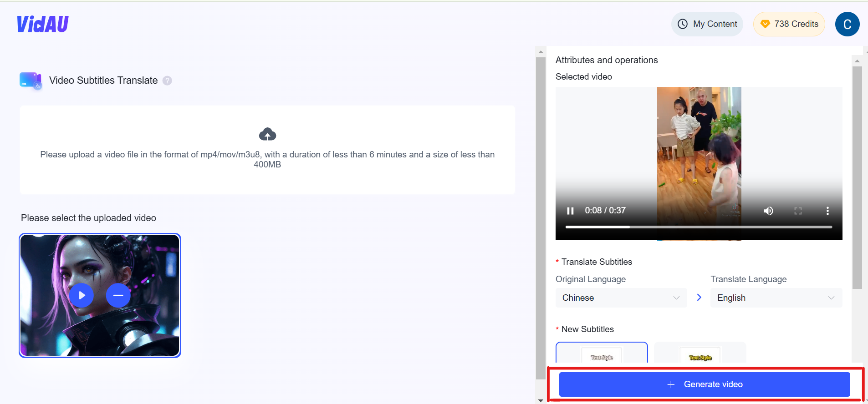Select the uploaded video thumbnail
Image resolution: width=868 pixels, height=404 pixels.
click(100, 295)
